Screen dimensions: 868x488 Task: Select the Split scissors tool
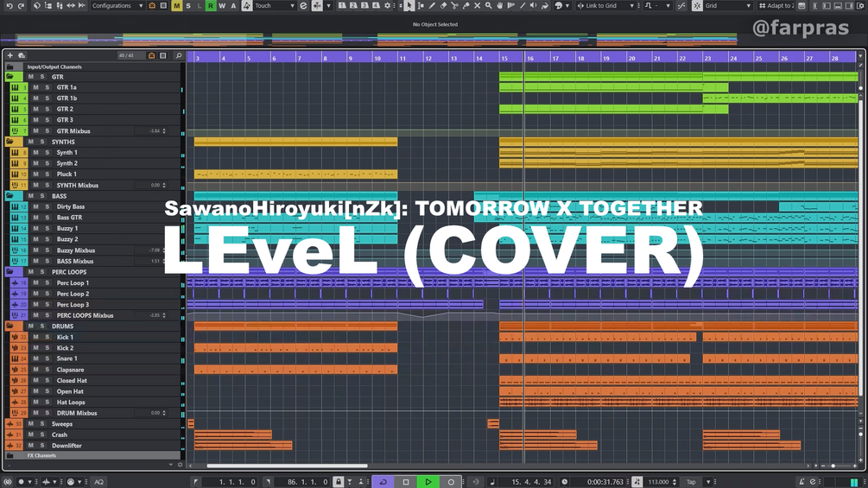pyautogui.click(x=454, y=5)
